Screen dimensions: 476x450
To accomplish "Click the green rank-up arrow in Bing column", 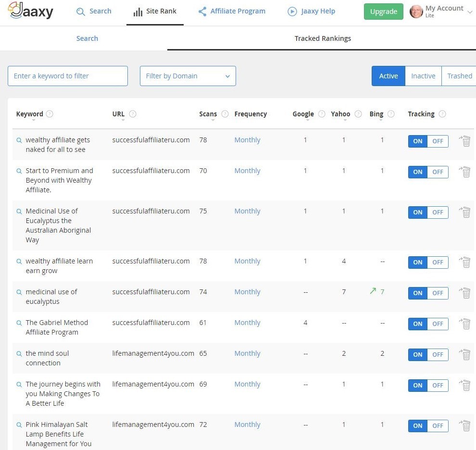I will [373, 291].
